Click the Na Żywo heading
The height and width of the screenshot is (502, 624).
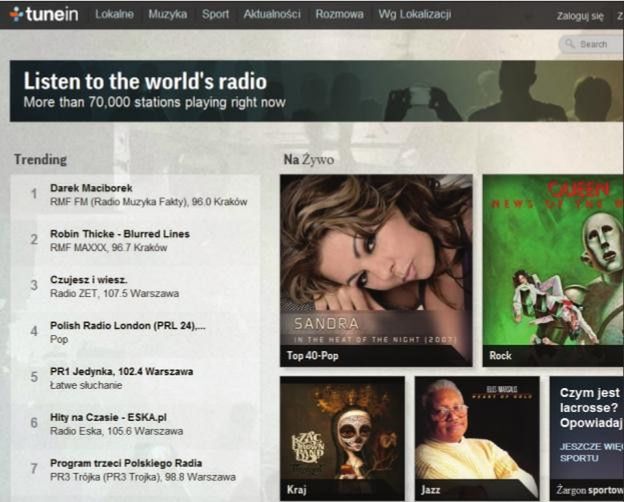pos(309,160)
